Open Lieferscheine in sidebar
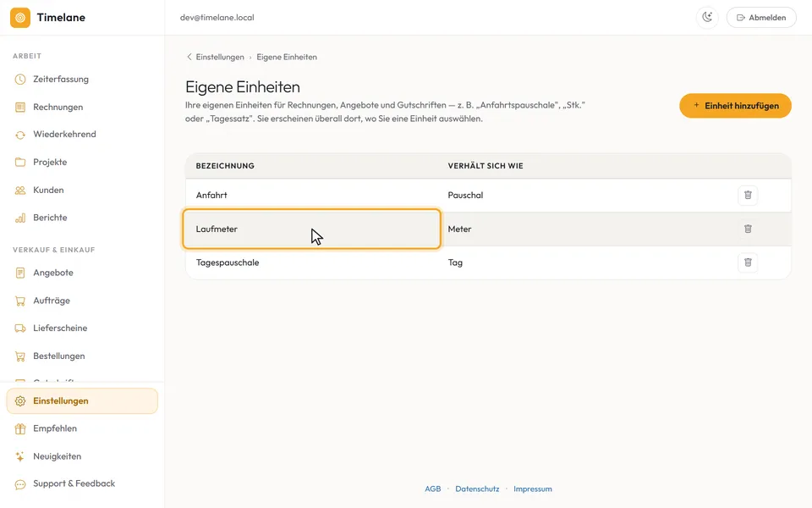 (x=82, y=329)
